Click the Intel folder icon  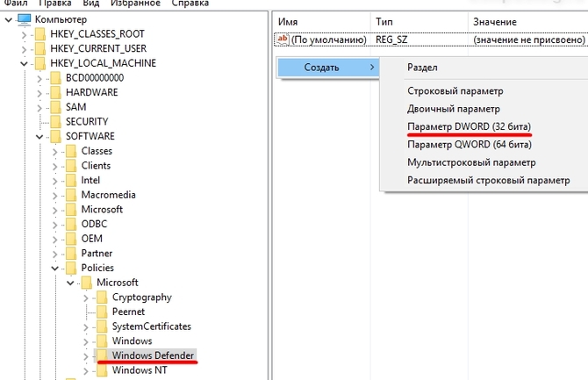[x=71, y=181]
